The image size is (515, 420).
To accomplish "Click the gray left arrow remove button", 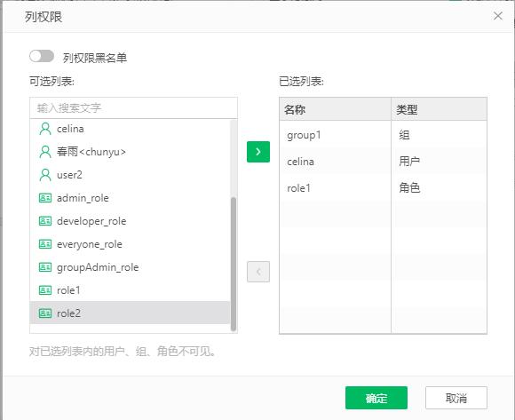I will pos(258,272).
